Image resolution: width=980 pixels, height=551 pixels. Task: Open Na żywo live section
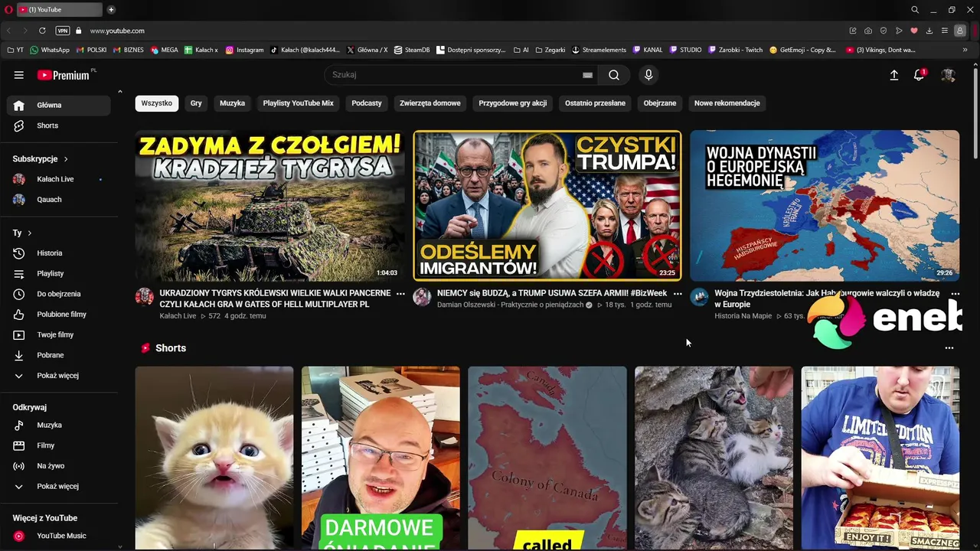coord(58,466)
